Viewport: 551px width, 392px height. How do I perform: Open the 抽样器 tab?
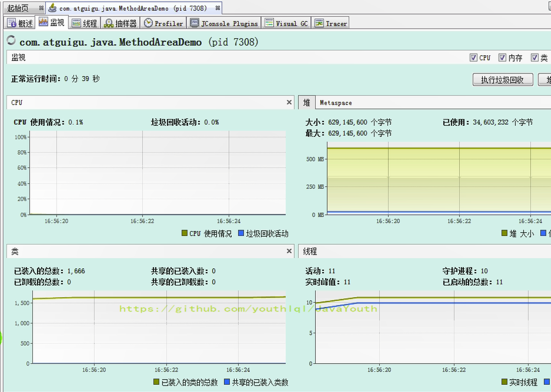[x=120, y=23]
